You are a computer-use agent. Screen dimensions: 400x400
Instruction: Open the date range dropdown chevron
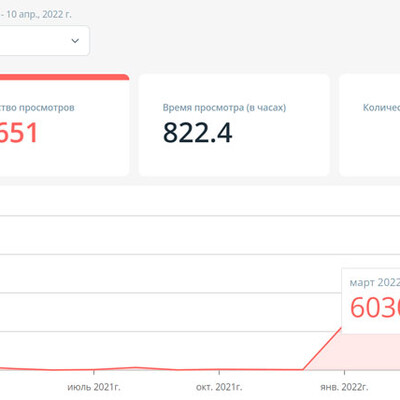tap(75, 41)
